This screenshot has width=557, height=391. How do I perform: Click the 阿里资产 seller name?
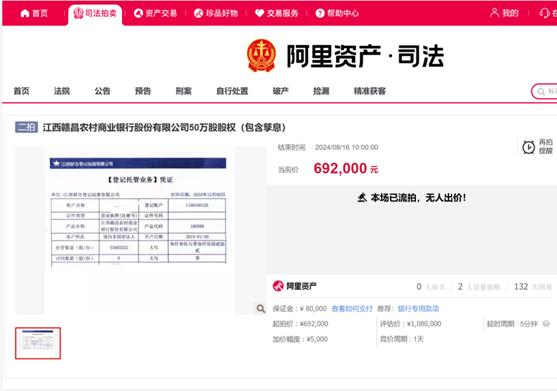pyautogui.click(x=302, y=286)
